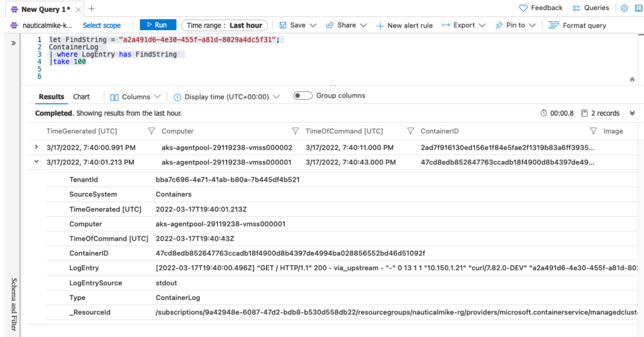Click the ContainerID column filter icon
This screenshot has height=337, width=644.
click(x=593, y=131)
